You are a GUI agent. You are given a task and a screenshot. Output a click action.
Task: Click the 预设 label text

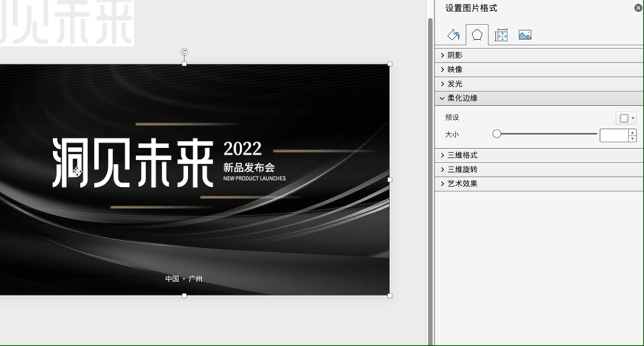(452, 118)
